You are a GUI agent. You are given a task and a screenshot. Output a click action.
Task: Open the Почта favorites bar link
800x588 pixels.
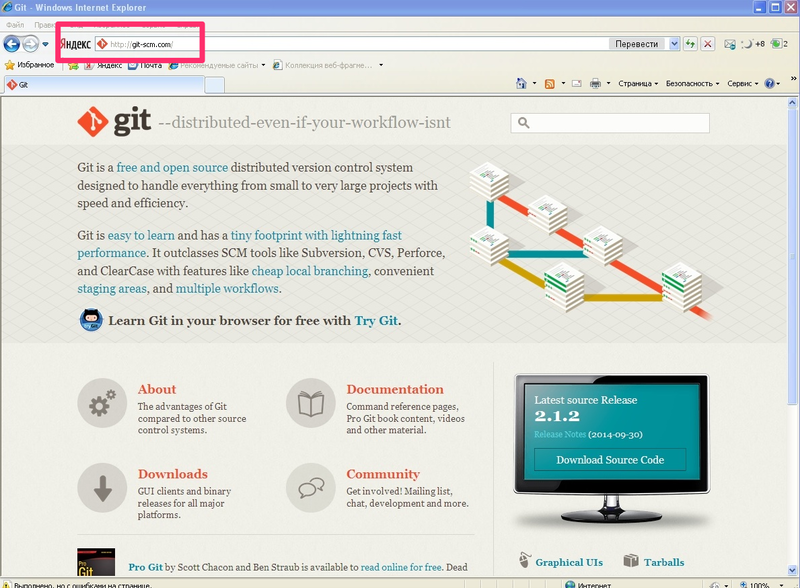[x=145, y=65]
